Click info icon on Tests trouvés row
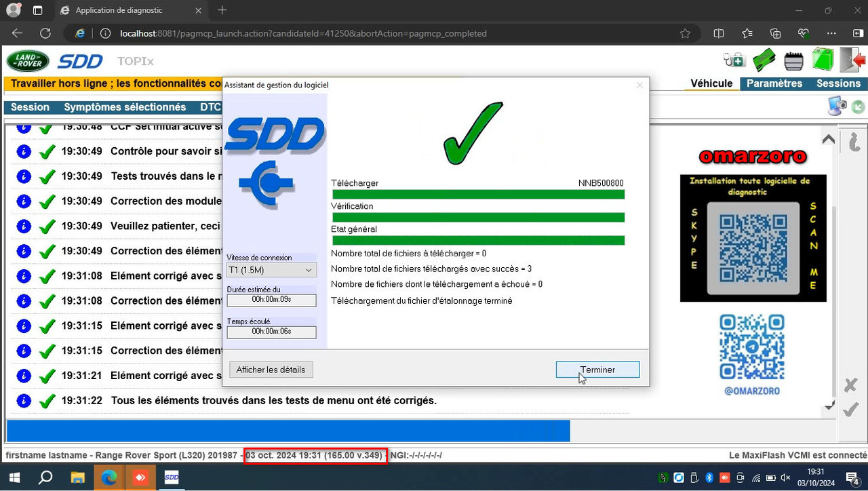The image size is (868, 491). [24, 176]
